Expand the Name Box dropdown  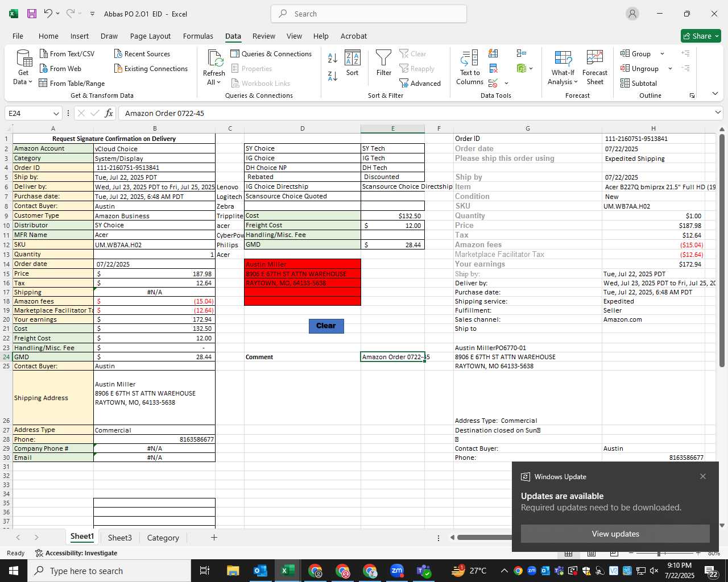(56, 113)
